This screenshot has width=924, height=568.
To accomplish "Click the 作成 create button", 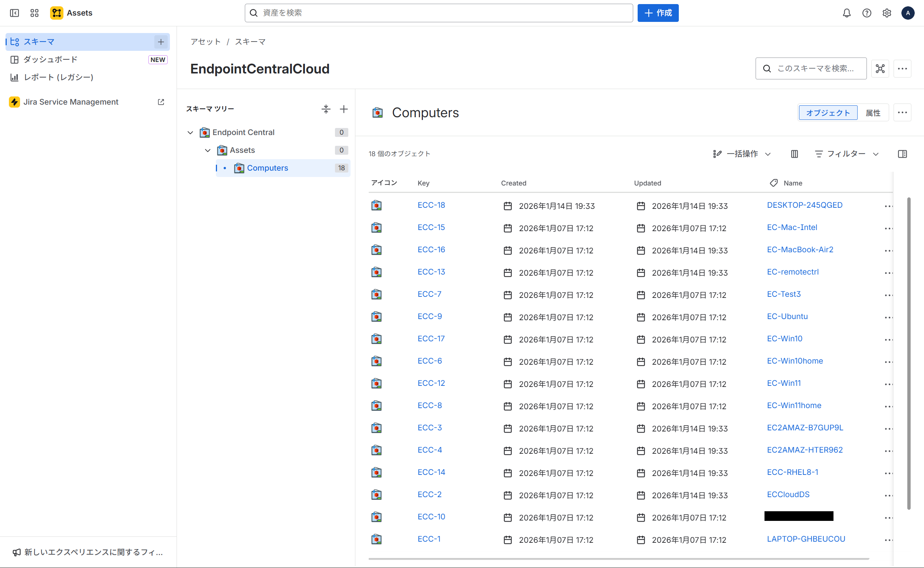I will [x=658, y=13].
